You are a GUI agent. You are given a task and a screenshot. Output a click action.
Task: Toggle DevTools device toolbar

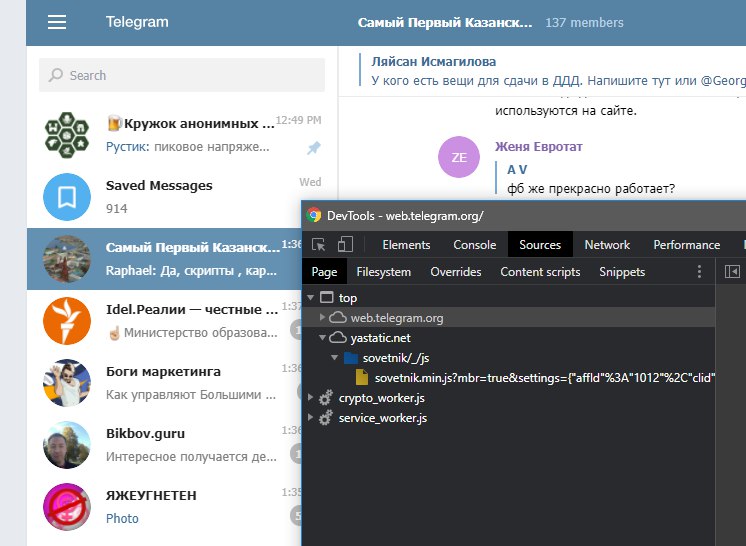click(x=345, y=244)
